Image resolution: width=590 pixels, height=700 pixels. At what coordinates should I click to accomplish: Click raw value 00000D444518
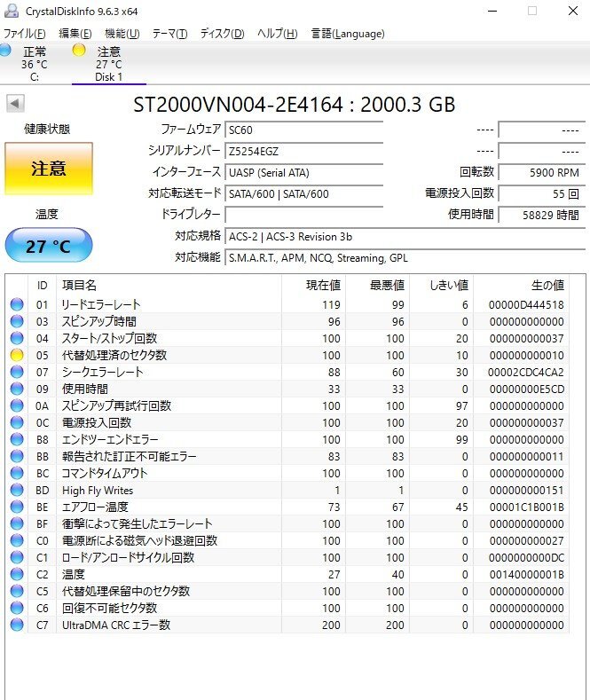(526, 305)
